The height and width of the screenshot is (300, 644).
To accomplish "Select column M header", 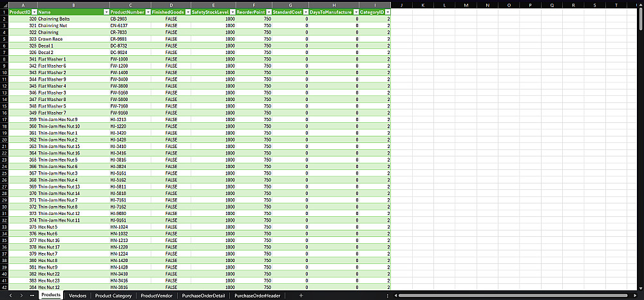I will coord(466,5).
